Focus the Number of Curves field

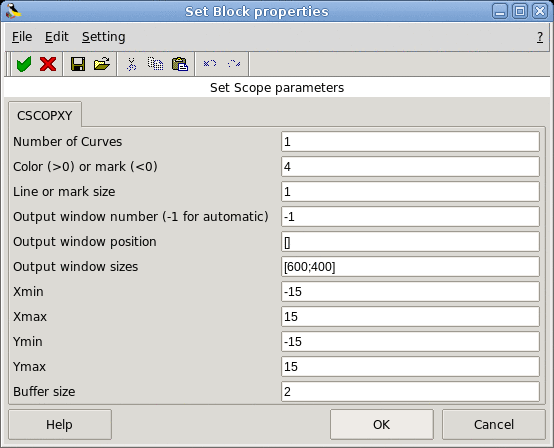tap(410, 142)
